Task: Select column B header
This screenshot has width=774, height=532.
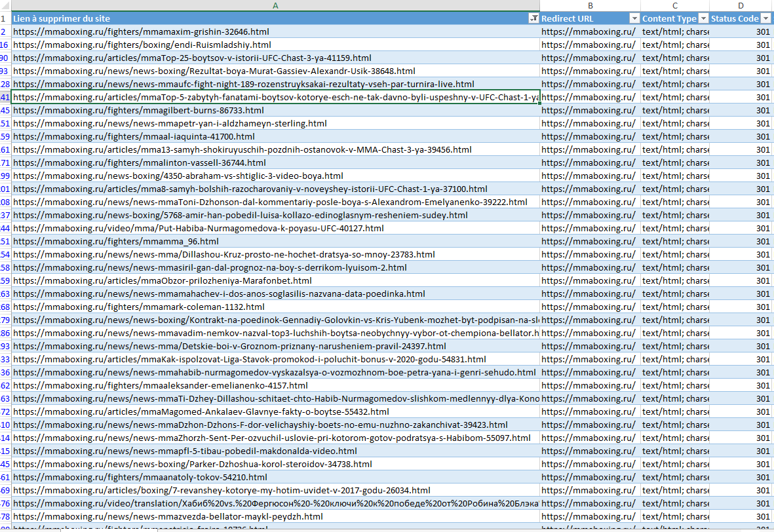Action: tap(590, 6)
